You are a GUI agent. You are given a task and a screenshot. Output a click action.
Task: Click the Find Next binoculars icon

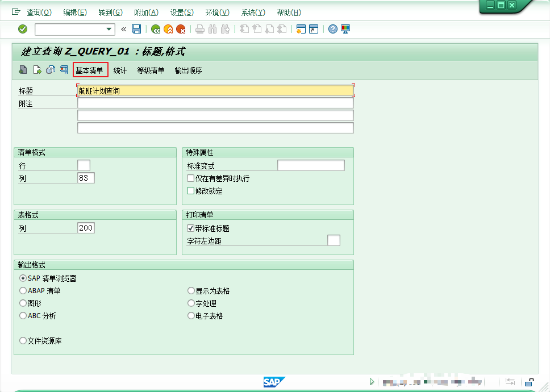[225, 29]
